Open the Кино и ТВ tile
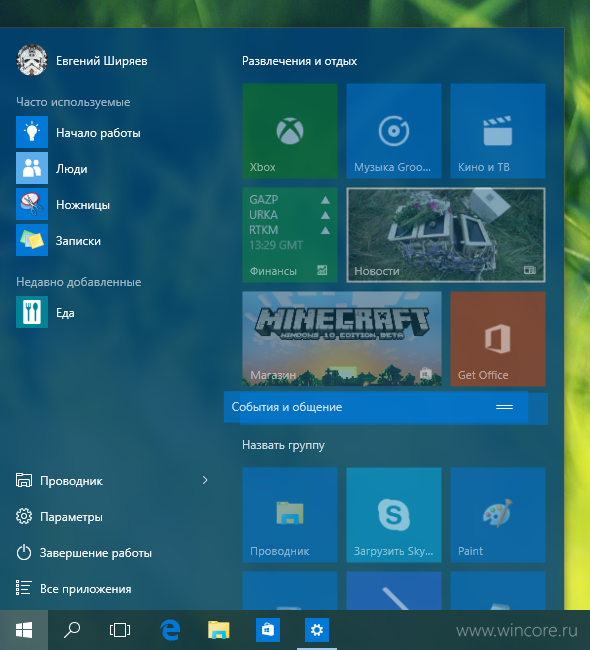Image resolution: width=590 pixels, height=650 pixels. pyautogui.click(x=498, y=131)
